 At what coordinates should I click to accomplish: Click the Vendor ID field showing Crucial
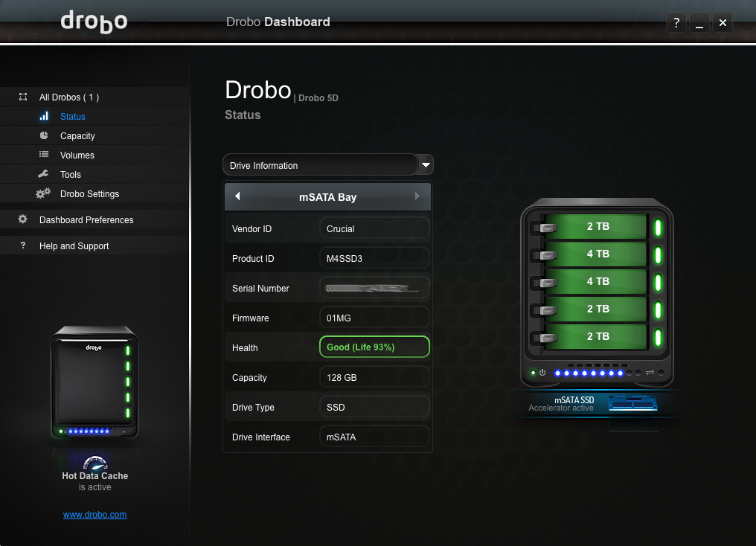(374, 228)
